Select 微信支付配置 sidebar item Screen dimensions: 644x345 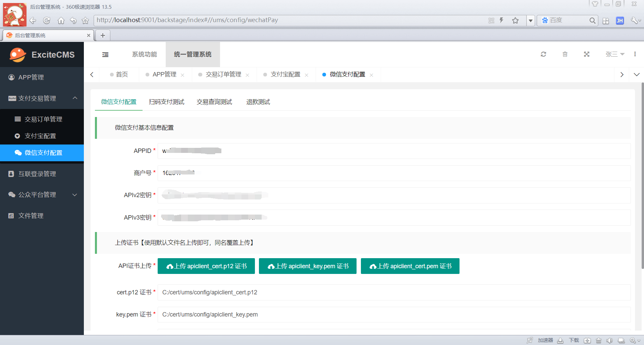42,153
